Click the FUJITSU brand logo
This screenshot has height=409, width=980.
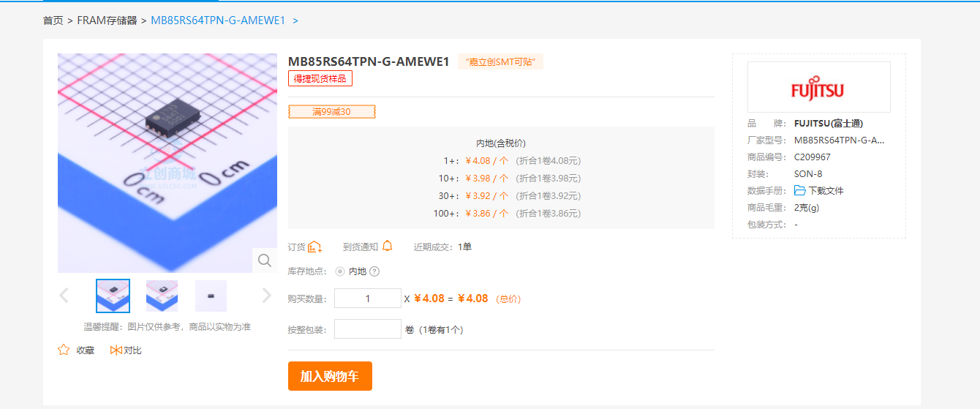point(818,87)
